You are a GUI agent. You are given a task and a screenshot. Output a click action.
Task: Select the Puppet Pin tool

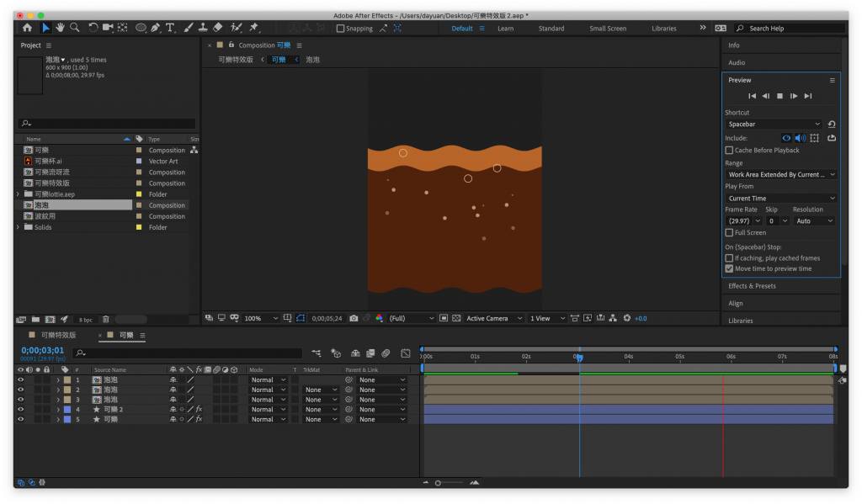[x=255, y=28]
